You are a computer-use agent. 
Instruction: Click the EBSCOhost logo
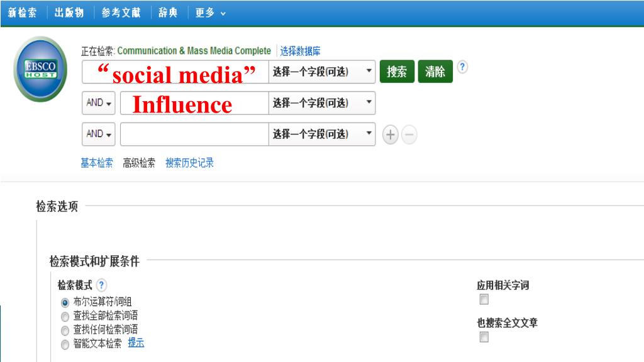[40, 69]
